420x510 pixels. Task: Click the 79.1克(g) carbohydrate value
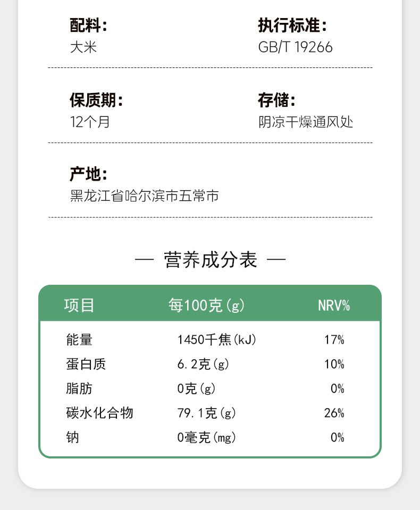coord(206,413)
